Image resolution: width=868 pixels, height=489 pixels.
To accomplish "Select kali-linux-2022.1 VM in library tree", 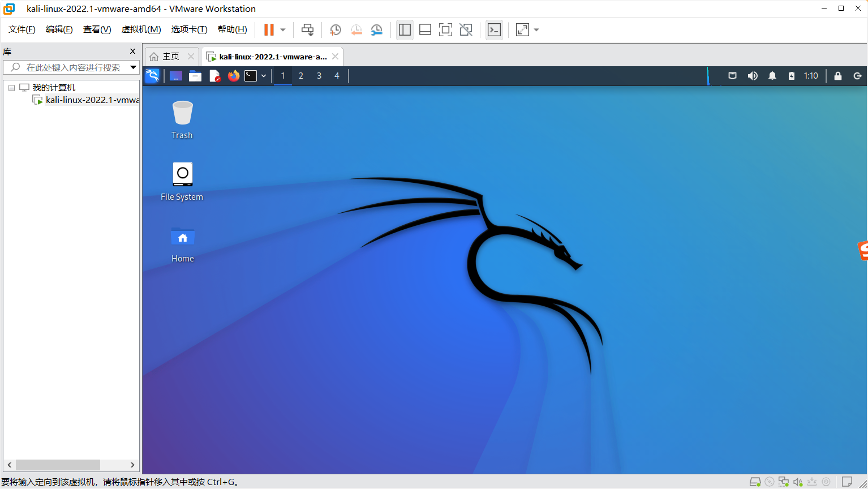I will click(x=92, y=100).
